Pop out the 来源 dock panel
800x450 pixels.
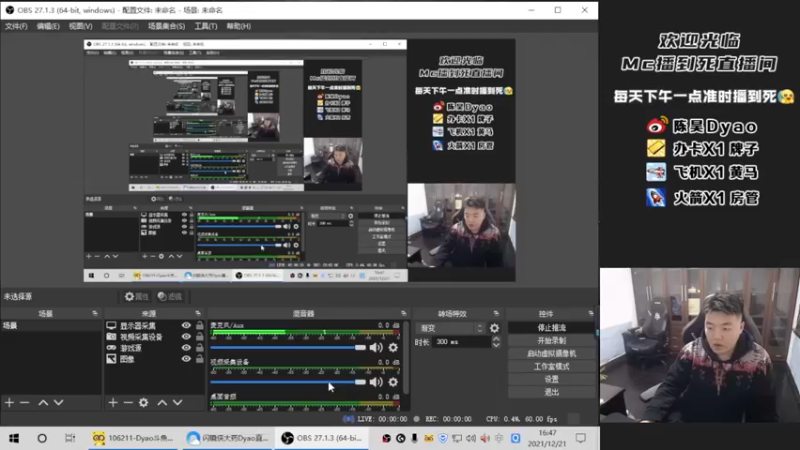pos(198,313)
